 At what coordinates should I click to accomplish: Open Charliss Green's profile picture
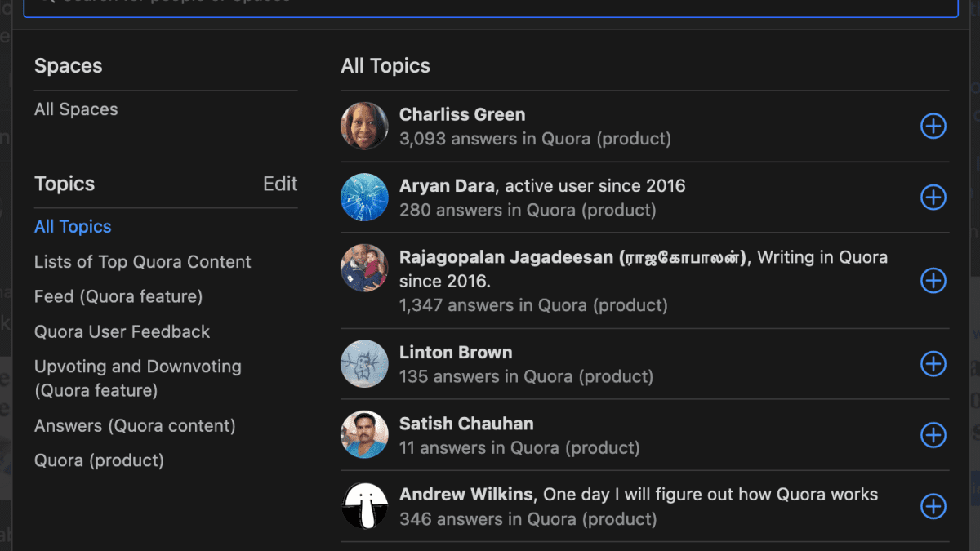364,127
